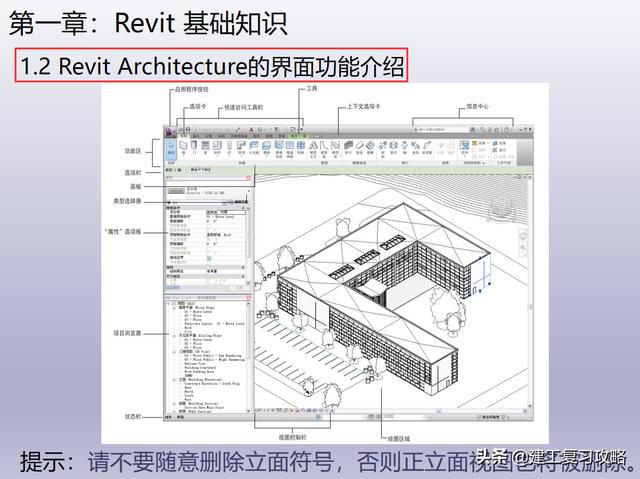
Task: Select the 竖梃 (Mullion) tool
Action: point(300,147)
